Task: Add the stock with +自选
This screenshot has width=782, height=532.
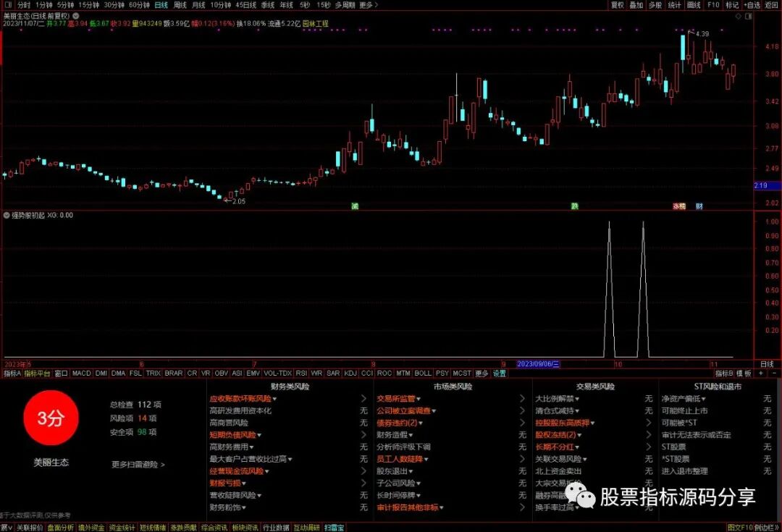Action: point(752,5)
